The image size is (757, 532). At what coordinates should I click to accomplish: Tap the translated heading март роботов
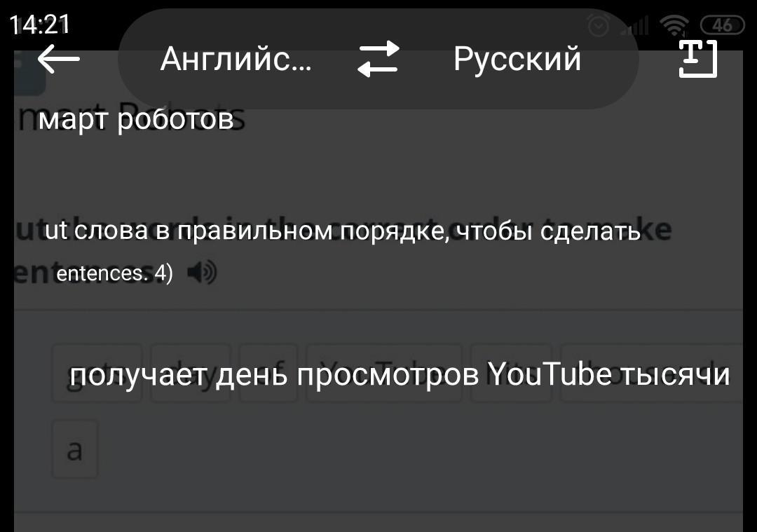[x=136, y=118]
